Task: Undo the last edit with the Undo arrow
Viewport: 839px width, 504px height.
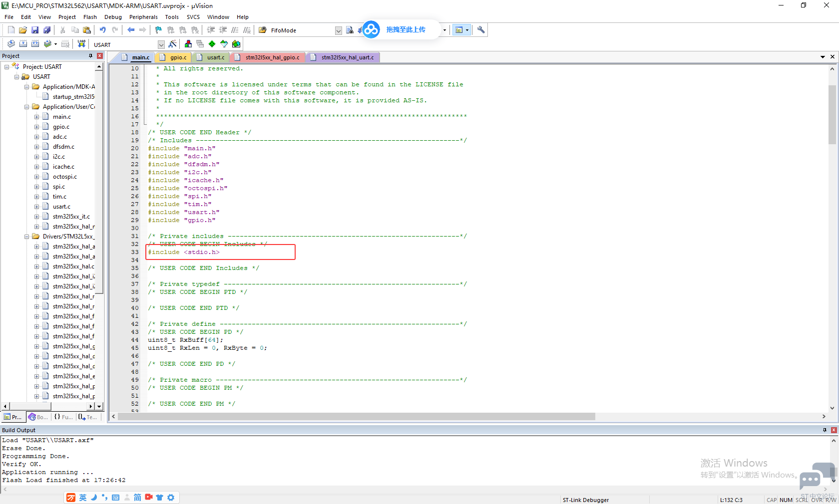Action: [103, 30]
